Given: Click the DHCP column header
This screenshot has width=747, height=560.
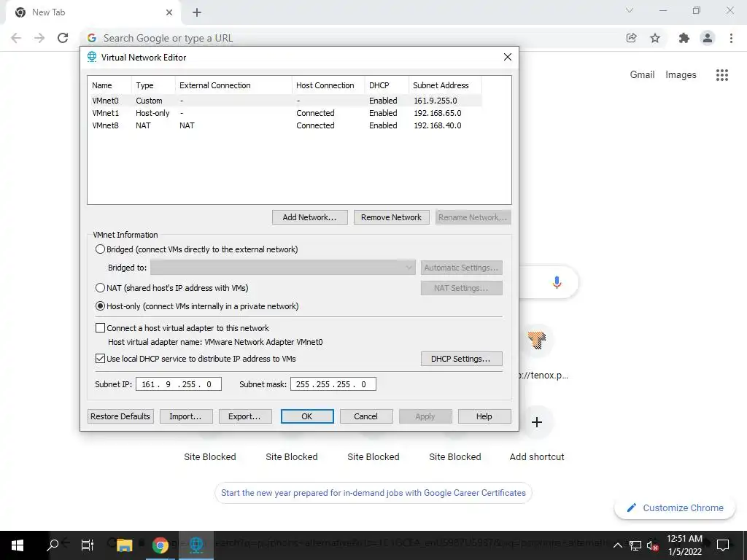Looking at the screenshot, I should (x=387, y=85).
